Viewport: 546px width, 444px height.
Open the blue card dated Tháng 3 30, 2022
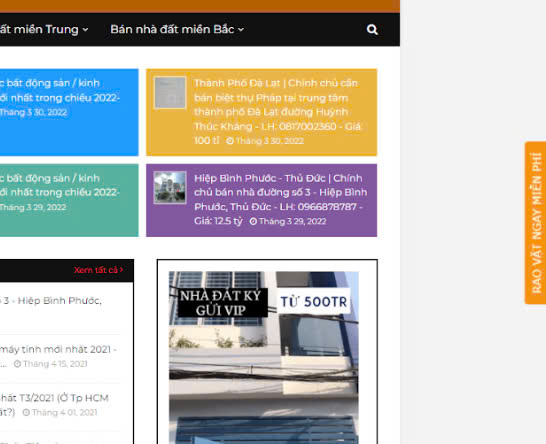tap(69, 112)
